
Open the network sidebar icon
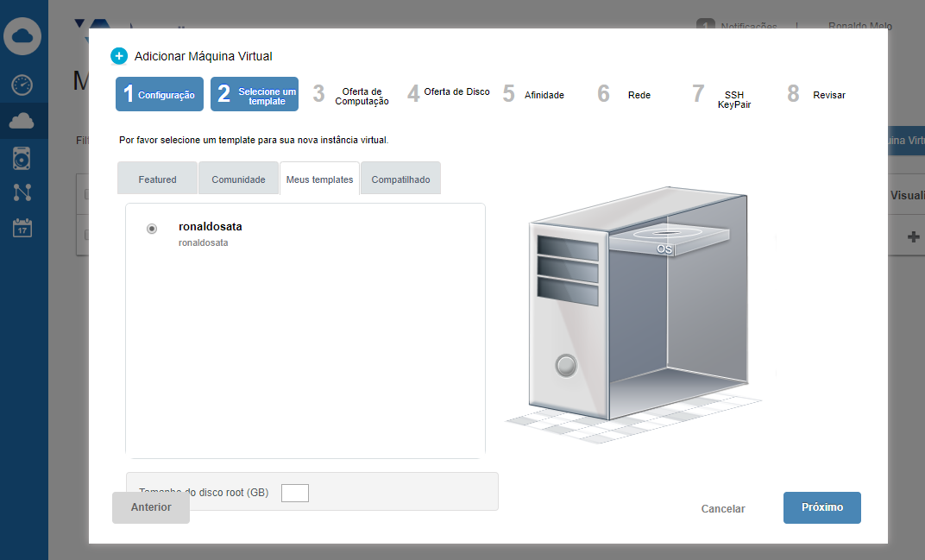(22, 192)
